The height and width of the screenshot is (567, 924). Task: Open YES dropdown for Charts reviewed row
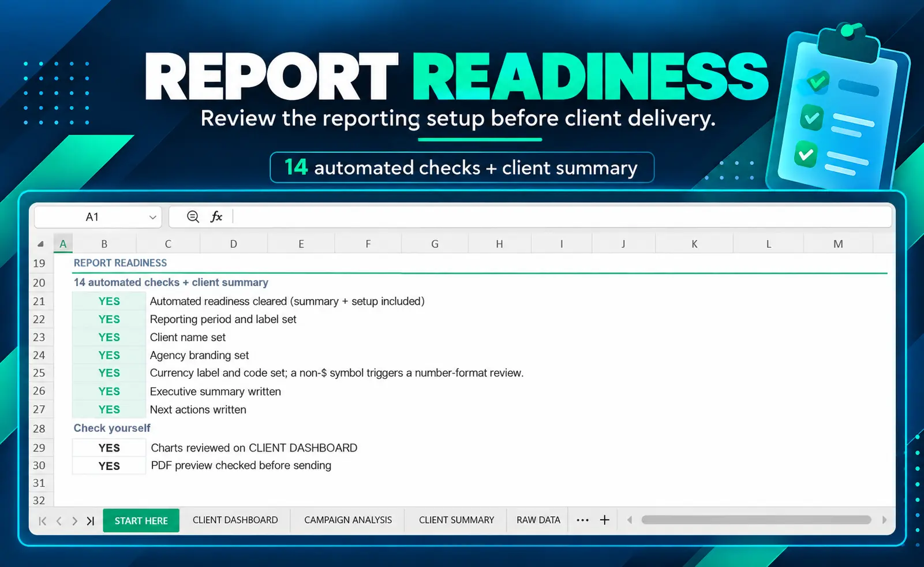tap(109, 448)
